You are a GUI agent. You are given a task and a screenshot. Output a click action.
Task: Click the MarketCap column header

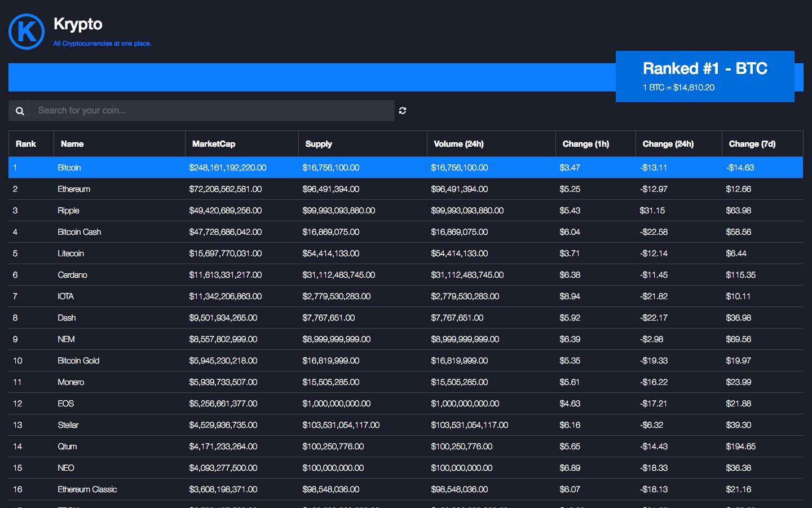(x=214, y=144)
